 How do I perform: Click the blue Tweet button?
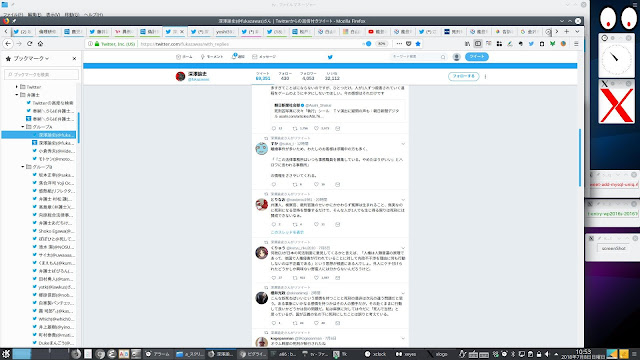[477, 57]
